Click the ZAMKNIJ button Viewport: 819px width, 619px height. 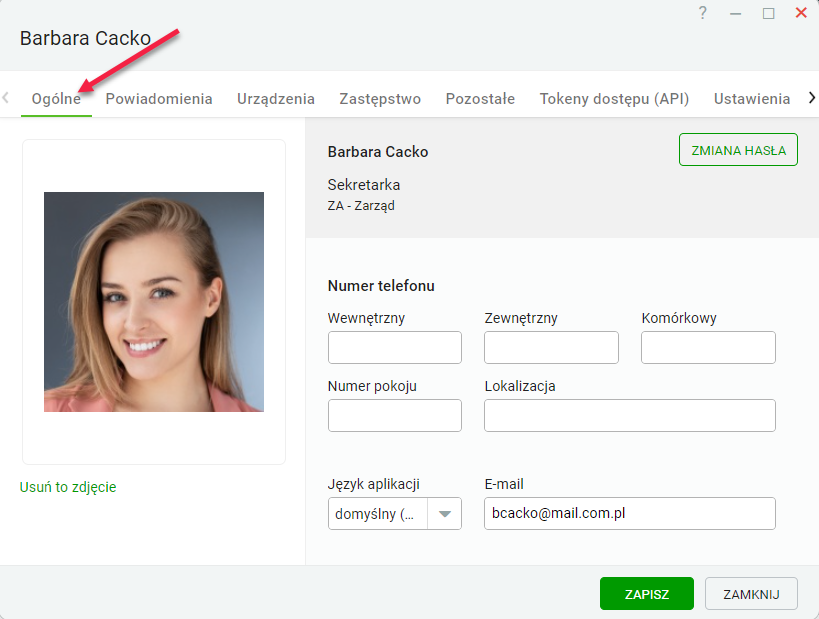click(751, 593)
